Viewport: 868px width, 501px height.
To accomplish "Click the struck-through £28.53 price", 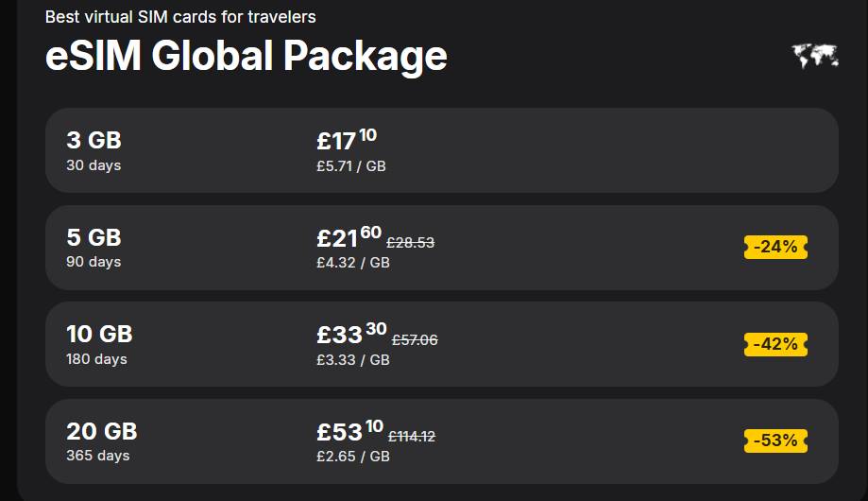I will pos(410,243).
